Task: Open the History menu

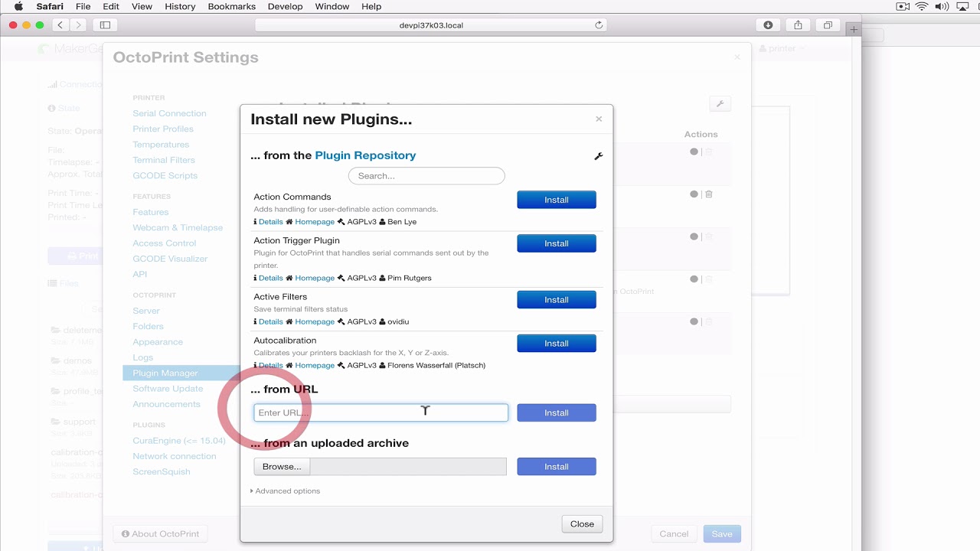Action: pyautogui.click(x=180, y=6)
